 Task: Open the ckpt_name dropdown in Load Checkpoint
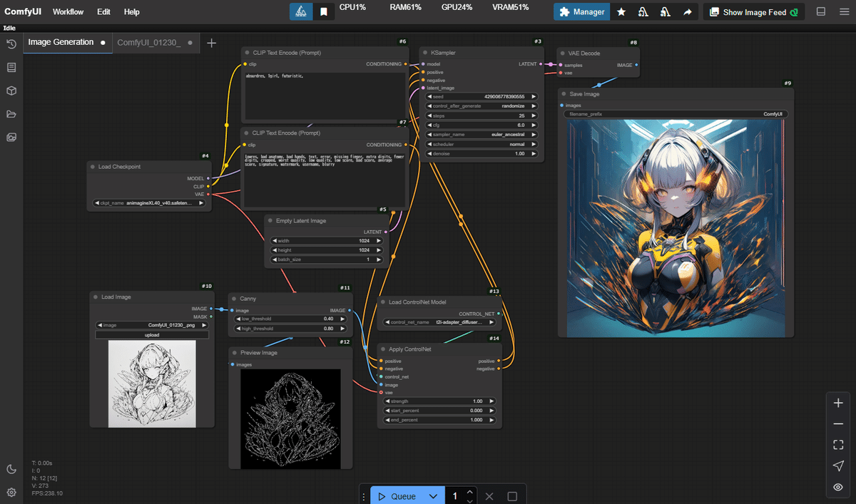[148, 202]
